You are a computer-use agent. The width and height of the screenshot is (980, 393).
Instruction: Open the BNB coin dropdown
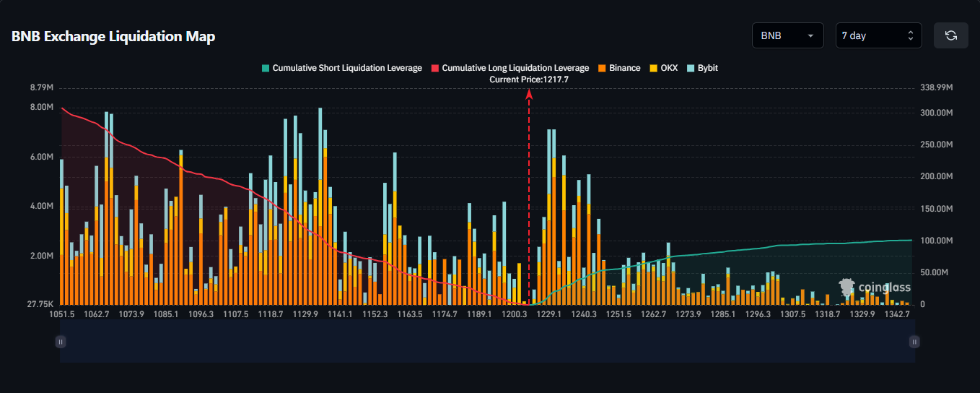[787, 35]
